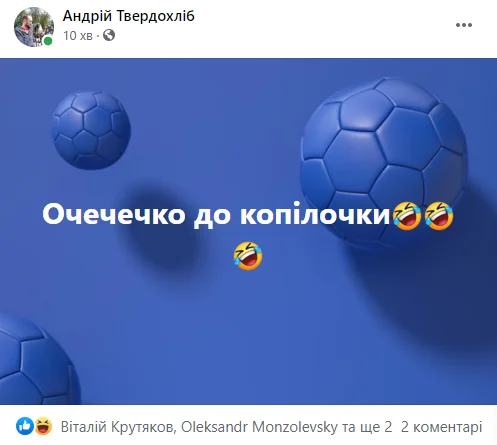Click the first laughing emoji after копілочки
This screenshot has width=497, height=445.
click(407, 216)
